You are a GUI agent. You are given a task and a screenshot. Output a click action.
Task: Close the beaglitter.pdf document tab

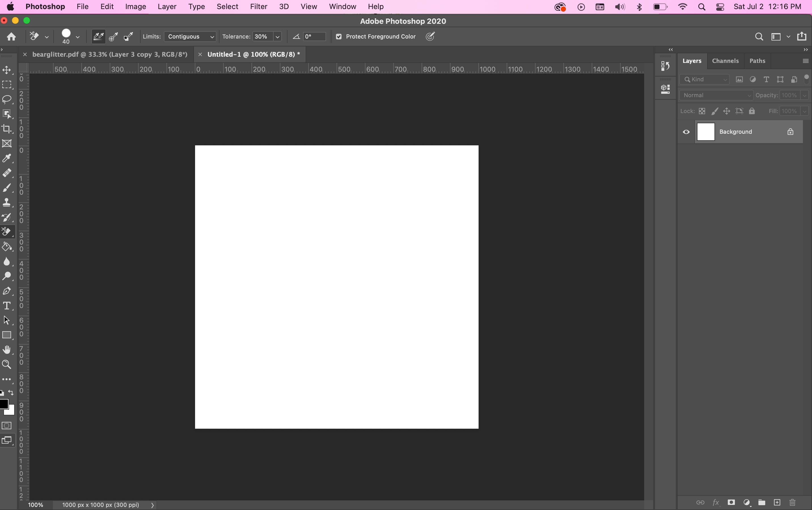click(25, 55)
